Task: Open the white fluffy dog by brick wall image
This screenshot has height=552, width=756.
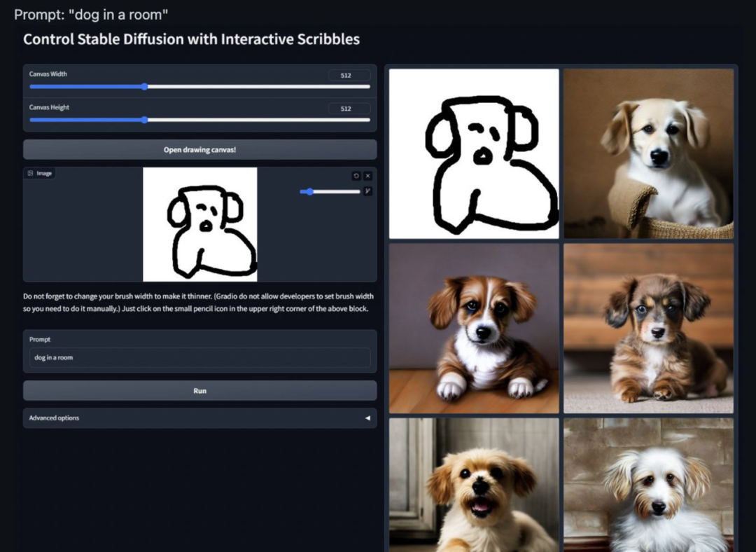Action: pos(648,485)
